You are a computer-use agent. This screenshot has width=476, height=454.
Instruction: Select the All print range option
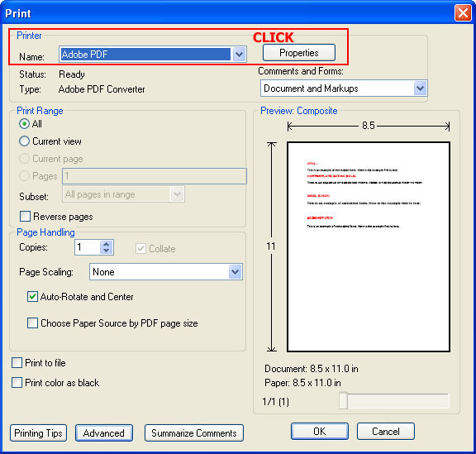(24, 124)
